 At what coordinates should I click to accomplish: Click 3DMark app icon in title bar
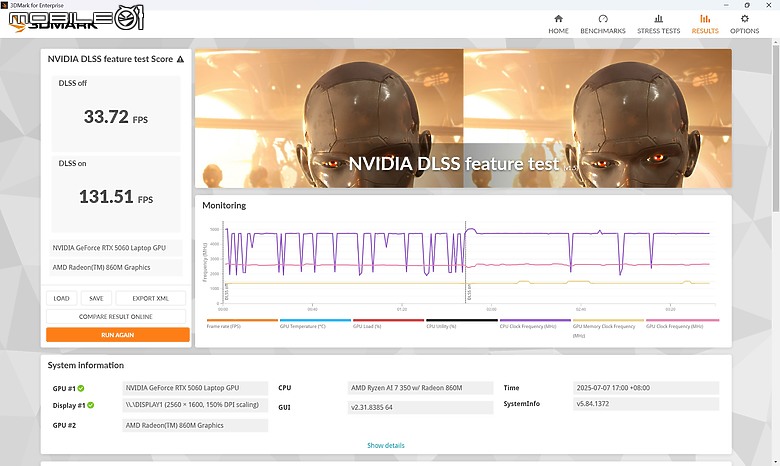[x=4, y=5]
